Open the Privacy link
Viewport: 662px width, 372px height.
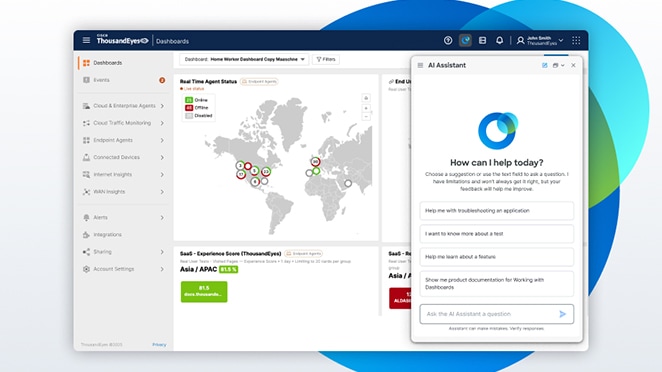pos(159,345)
